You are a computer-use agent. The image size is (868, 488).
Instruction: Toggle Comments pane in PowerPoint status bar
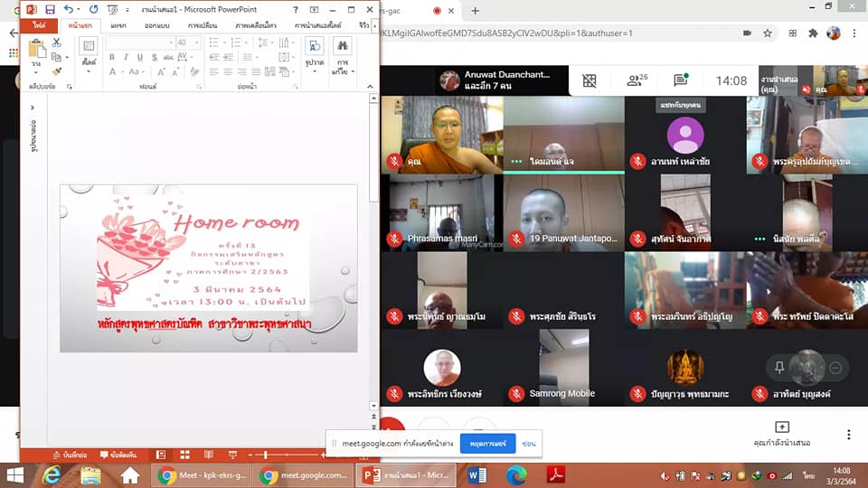(x=118, y=455)
